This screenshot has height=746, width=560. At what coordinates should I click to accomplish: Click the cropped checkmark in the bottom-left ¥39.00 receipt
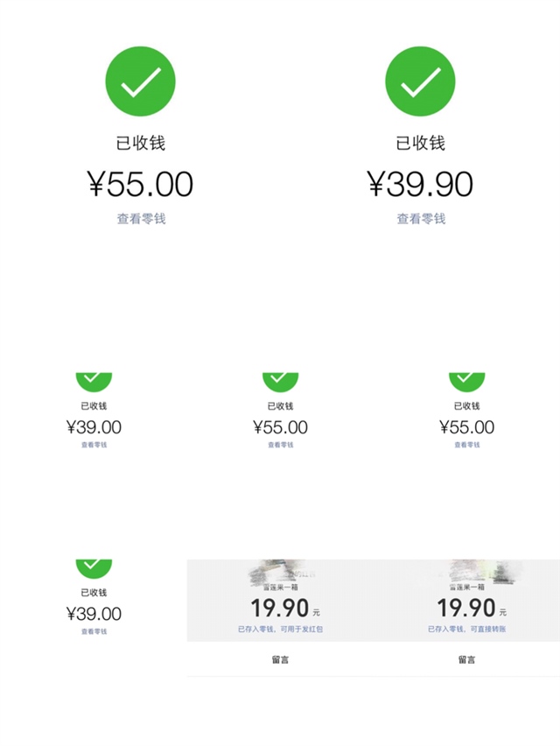[94, 568]
